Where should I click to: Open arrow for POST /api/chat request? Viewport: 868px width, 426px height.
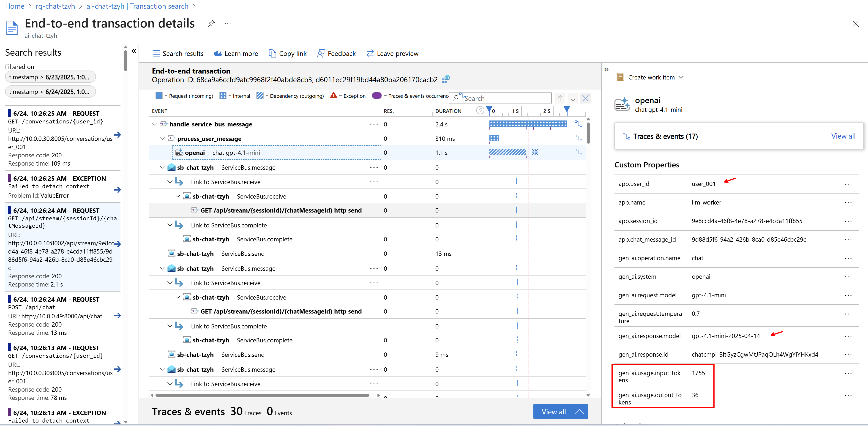117,315
